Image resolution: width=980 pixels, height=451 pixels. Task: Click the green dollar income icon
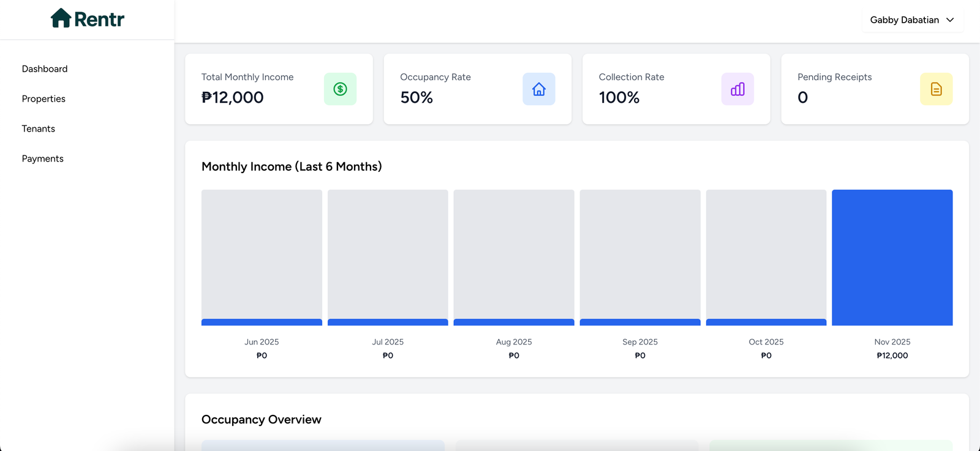point(340,89)
